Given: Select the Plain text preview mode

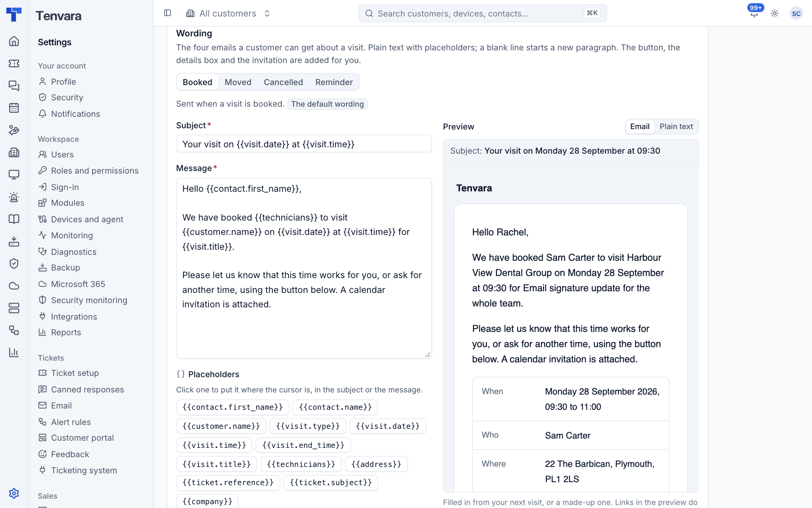Looking at the screenshot, I should (676, 127).
